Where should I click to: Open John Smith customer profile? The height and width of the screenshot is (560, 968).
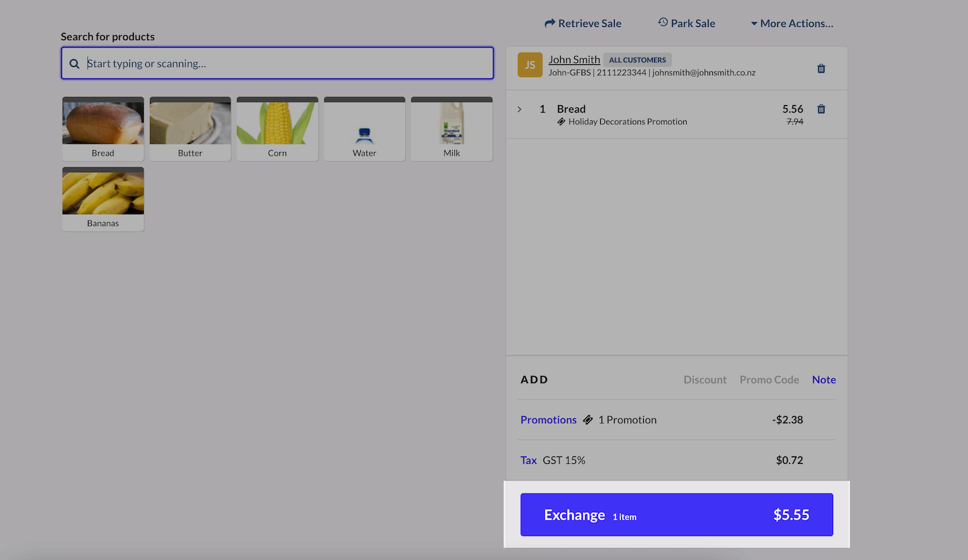point(574,59)
